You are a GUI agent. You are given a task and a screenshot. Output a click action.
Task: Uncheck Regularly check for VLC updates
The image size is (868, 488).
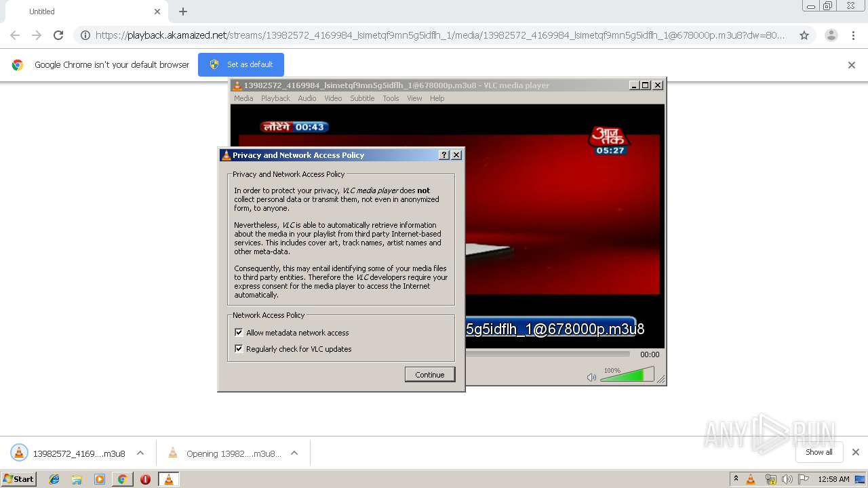[x=239, y=349]
